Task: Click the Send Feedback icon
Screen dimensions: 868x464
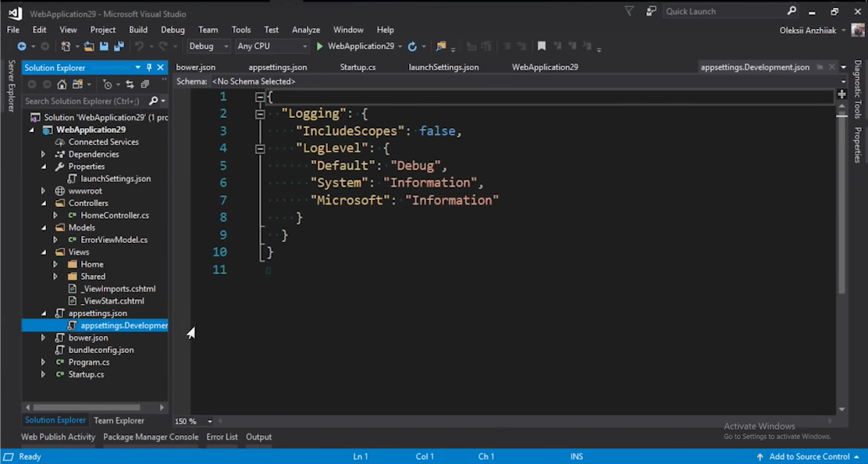Action: pyautogui.click(x=651, y=11)
